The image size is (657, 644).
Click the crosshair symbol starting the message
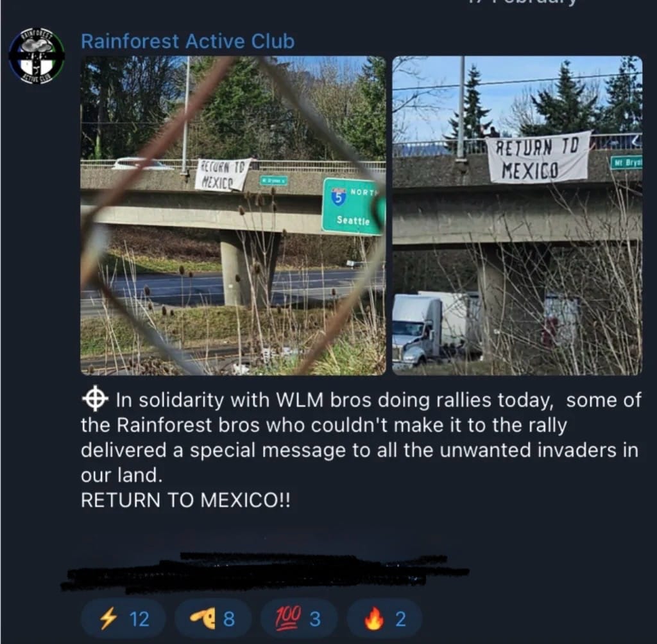(95, 399)
